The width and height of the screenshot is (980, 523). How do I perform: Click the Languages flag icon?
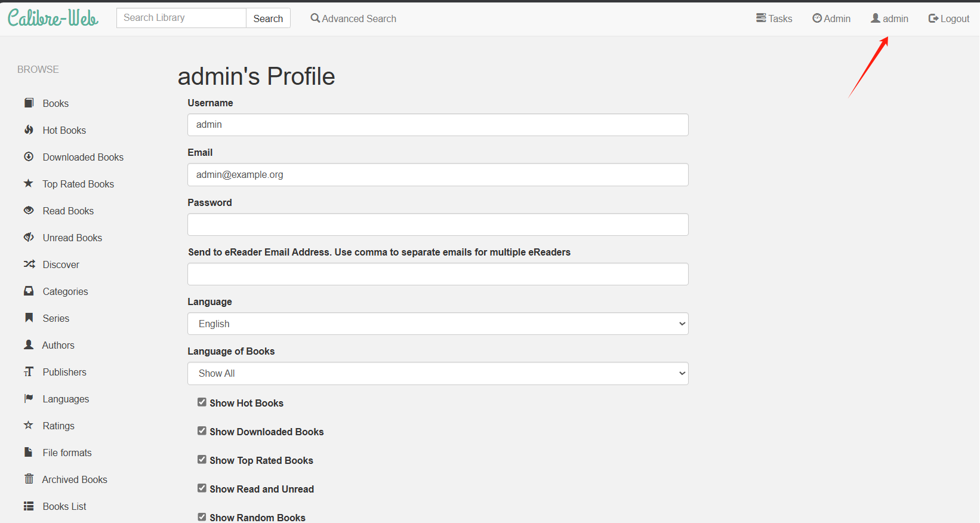point(29,399)
